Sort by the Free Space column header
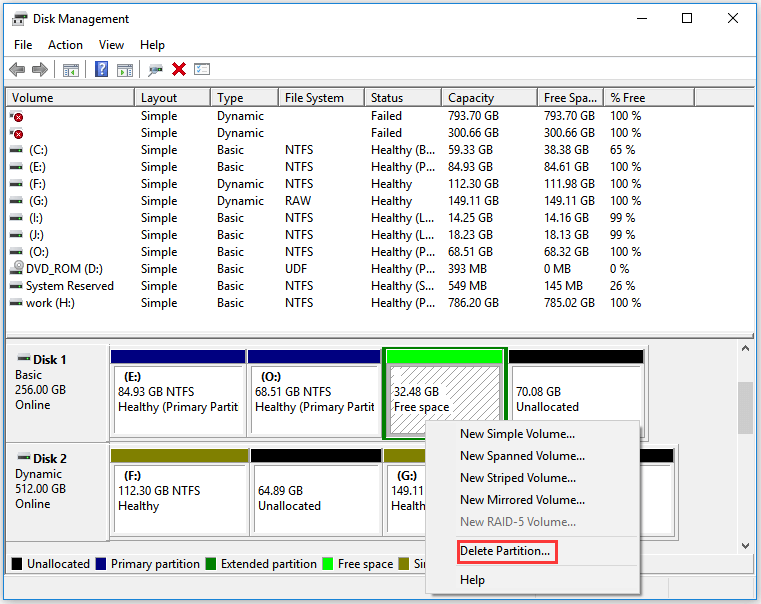Image resolution: width=761 pixels, height=604 pixels. pyautogui.click(x=570, y=98)
